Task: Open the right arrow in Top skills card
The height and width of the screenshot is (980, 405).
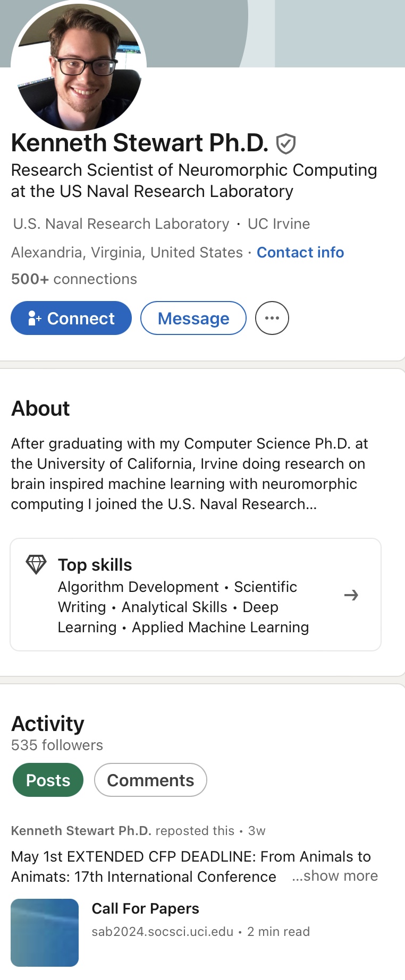Action: point(351,595)
